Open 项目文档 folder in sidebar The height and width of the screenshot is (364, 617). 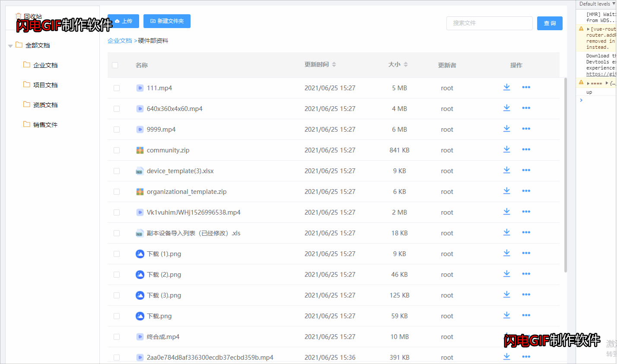pyautogui.click(x=45, y=85)
